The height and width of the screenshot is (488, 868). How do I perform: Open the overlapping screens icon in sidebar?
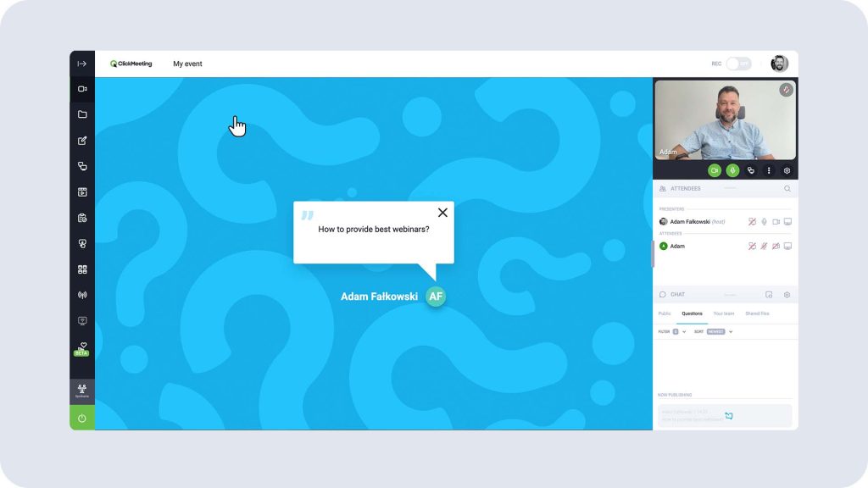pos(82,166)
